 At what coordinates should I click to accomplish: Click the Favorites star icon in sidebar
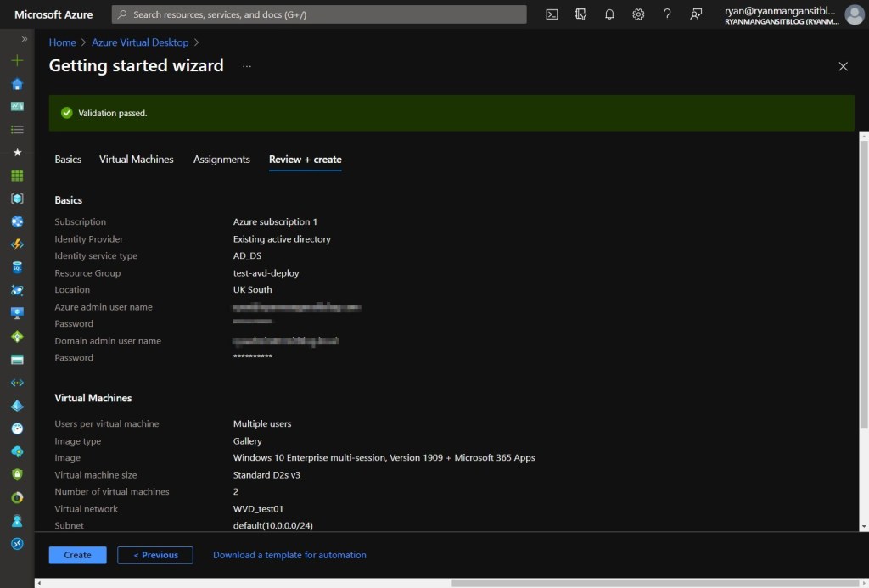(x=17, y=153)
